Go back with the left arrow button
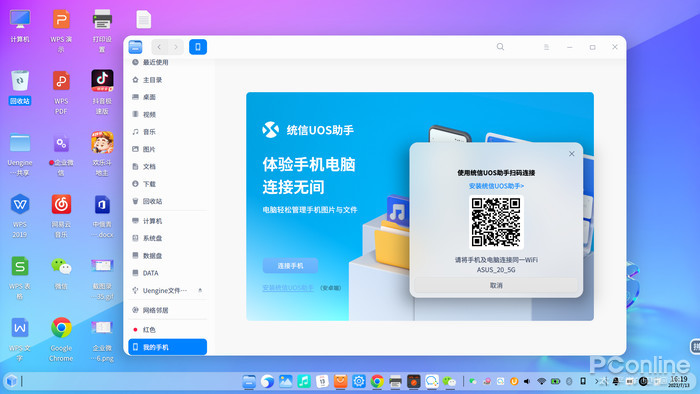The height and width of the screenshot is (394, 700). pos(159,47)
